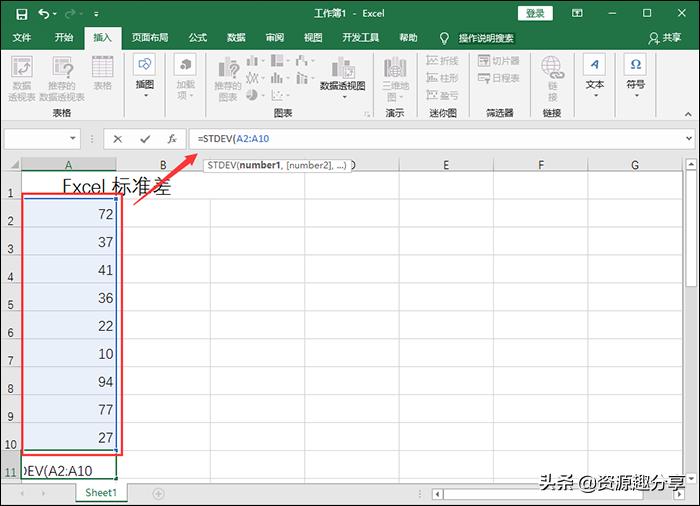
Task: Click the fx Insert Function icon
Action: tap(171, 139)
